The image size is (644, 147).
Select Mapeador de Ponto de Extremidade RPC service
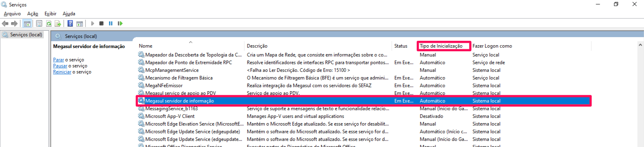click(189, 63)
